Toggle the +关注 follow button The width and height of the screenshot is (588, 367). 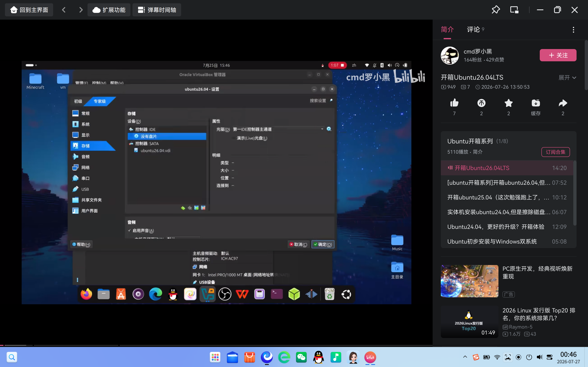(x=558, y=55)
